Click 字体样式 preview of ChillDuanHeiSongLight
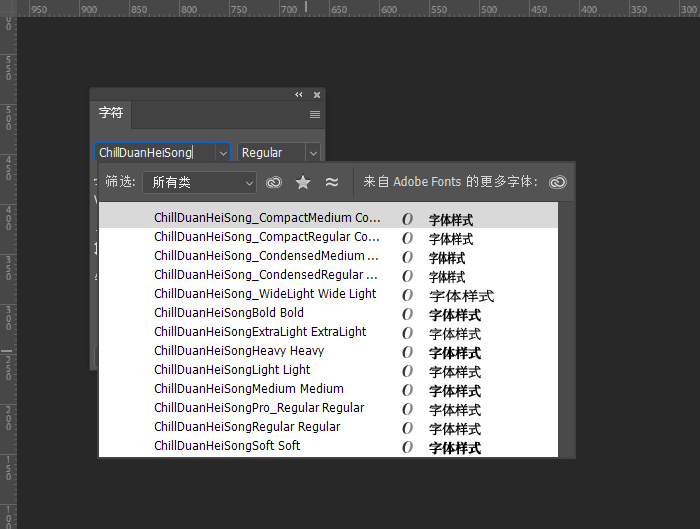The width and height of the screenshot is (700, 529). pyautogui.click(x=455, y=372)
